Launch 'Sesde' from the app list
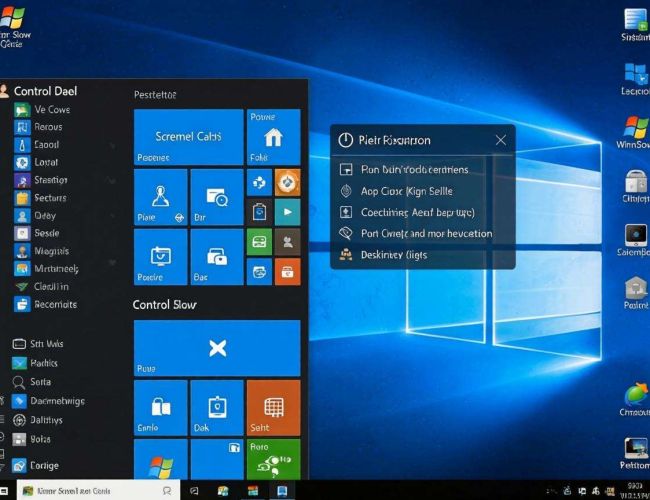Viewport: 650px width, 500px height. pyautogui.click(x=36, y=233)
